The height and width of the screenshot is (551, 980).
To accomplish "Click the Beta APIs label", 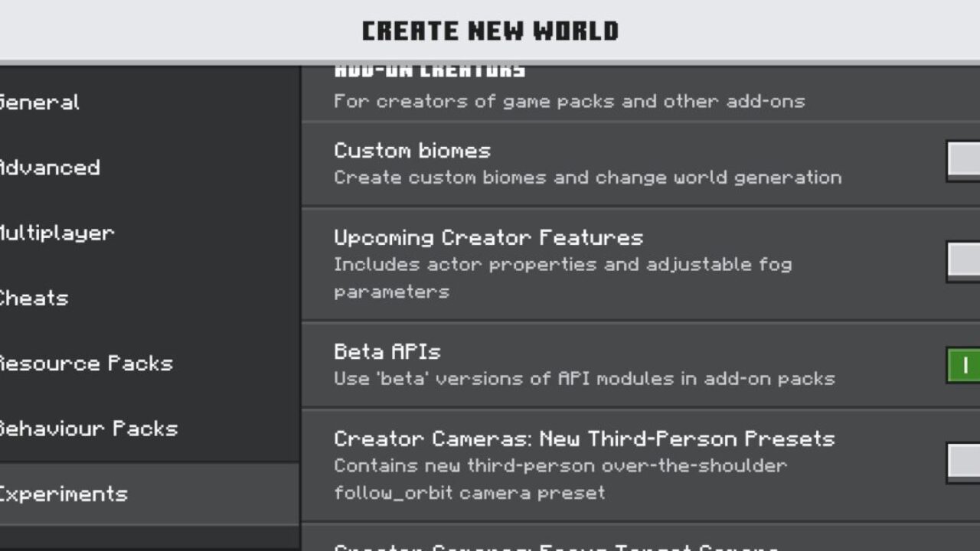I will [387, 352].
